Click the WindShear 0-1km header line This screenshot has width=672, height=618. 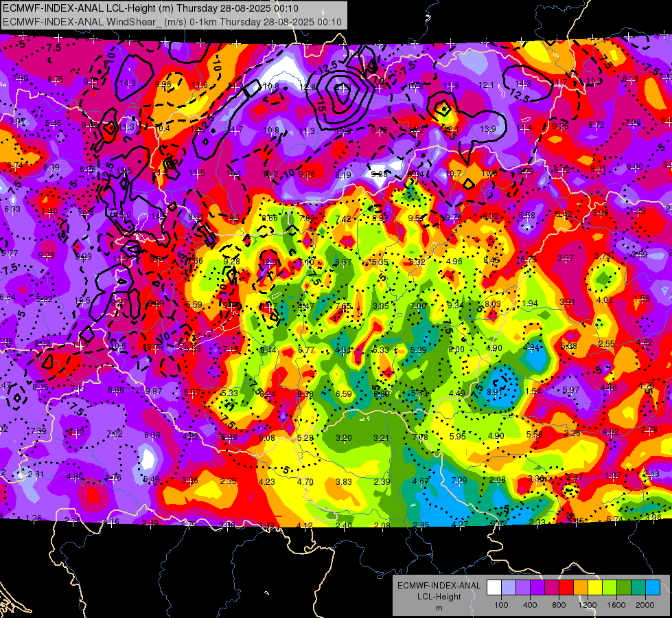coord(172,22)
